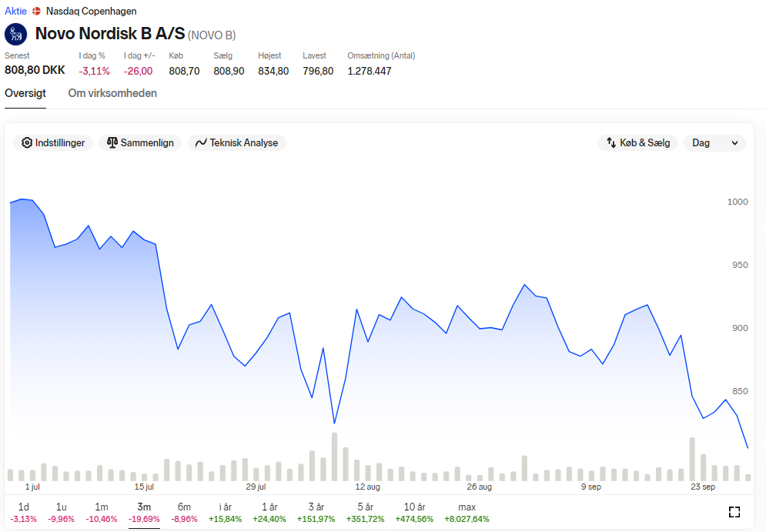Select the 3 år time range
Image resolution: width=766 pixels, height=532 pixels.
tap(316, 513)
